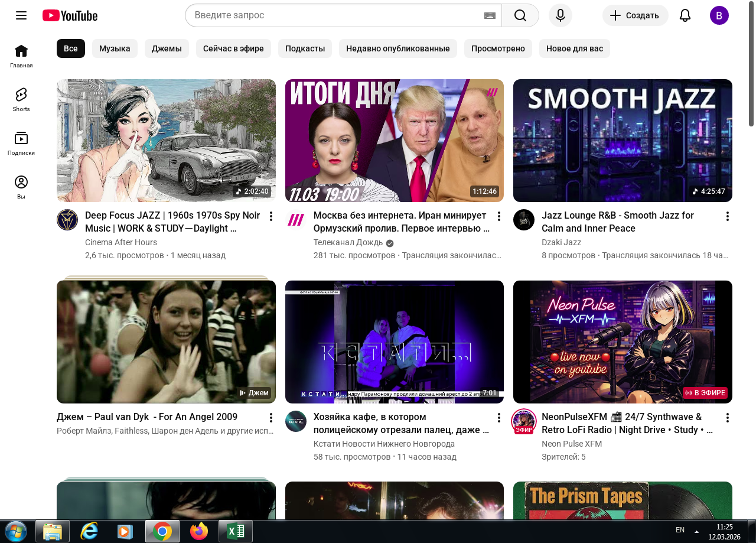This screenshot has width=756, height=543.
Task: Open The Prism Tapes thumbnail
Action: [623, 500]
